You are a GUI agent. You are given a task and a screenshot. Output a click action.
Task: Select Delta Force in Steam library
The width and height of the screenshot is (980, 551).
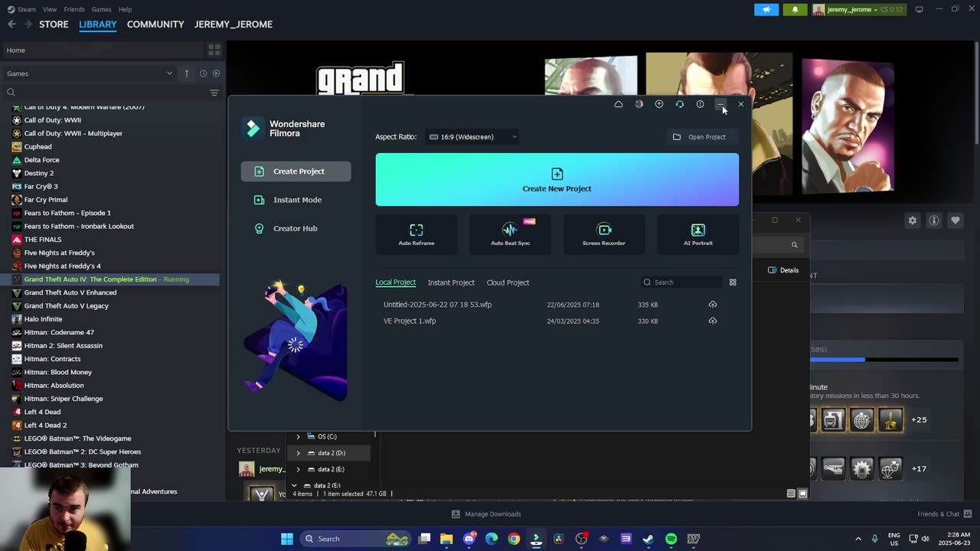pos(41,160)
